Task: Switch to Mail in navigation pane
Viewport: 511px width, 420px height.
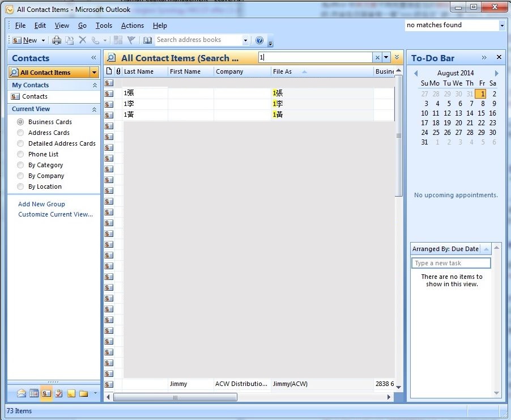Action: click(x=22, y=393)
